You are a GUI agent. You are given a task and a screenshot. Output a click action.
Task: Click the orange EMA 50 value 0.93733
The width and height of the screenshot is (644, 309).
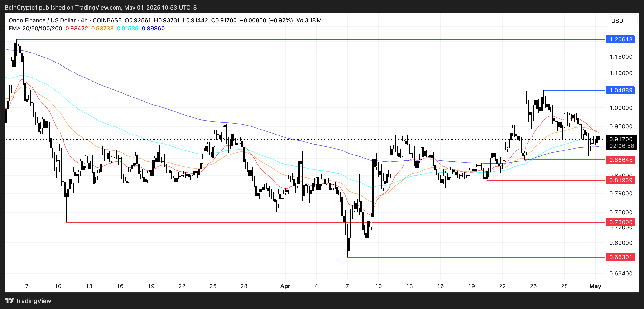pos(102,29)
